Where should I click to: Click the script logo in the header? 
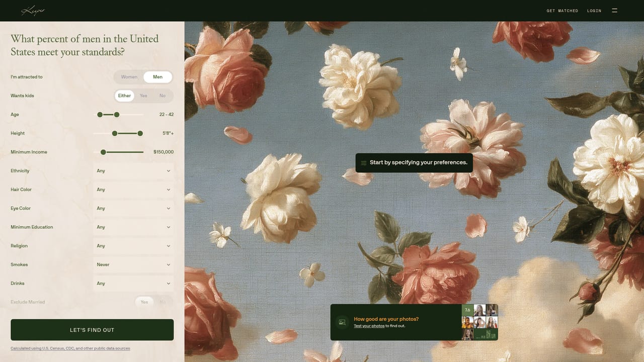33,11
